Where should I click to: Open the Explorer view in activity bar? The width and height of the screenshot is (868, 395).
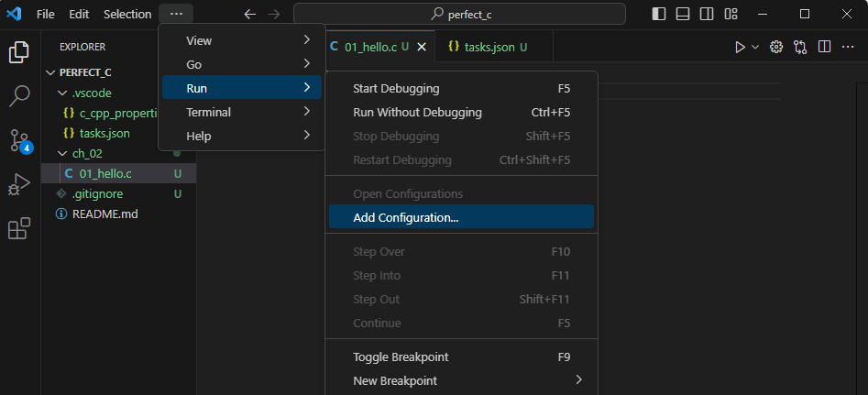pos(19,52)
